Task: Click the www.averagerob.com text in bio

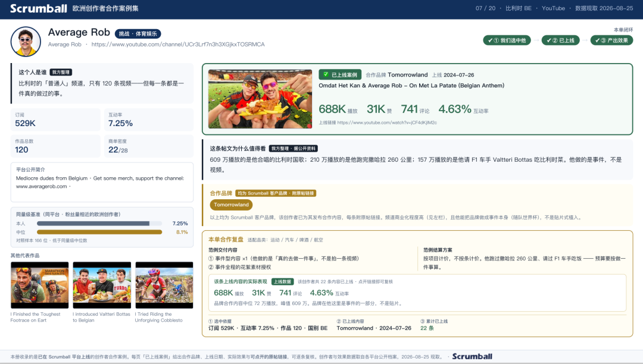Action: (42, 186)
